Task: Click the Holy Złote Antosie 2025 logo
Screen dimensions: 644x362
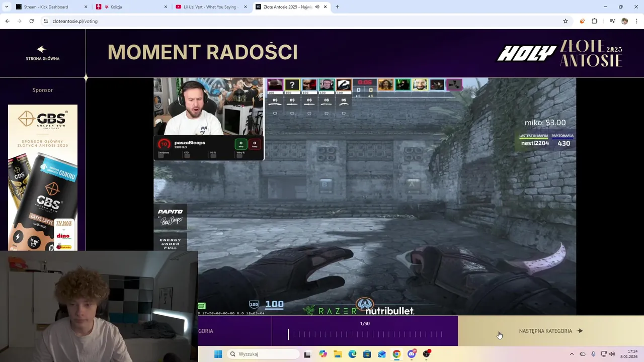Action: (559, 53)
